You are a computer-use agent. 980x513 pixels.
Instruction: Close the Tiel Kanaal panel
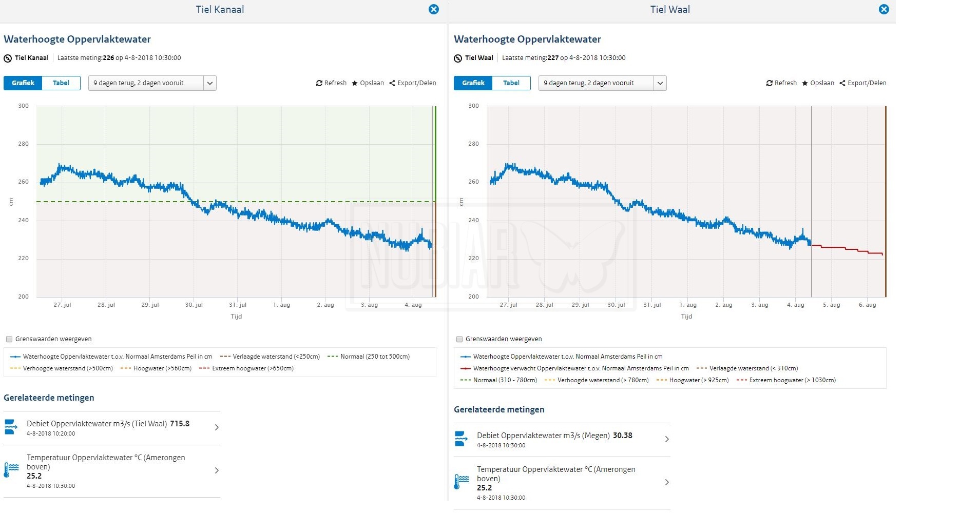[x=434, y=9]
